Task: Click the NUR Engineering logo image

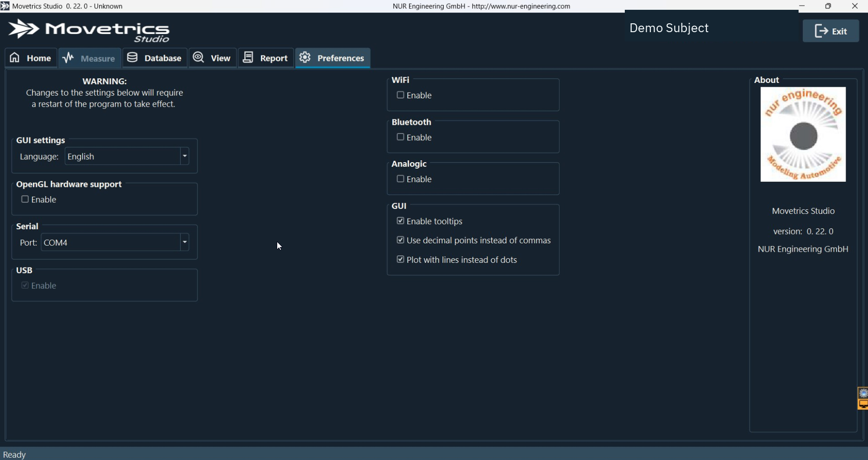Action: coord(803,134)
